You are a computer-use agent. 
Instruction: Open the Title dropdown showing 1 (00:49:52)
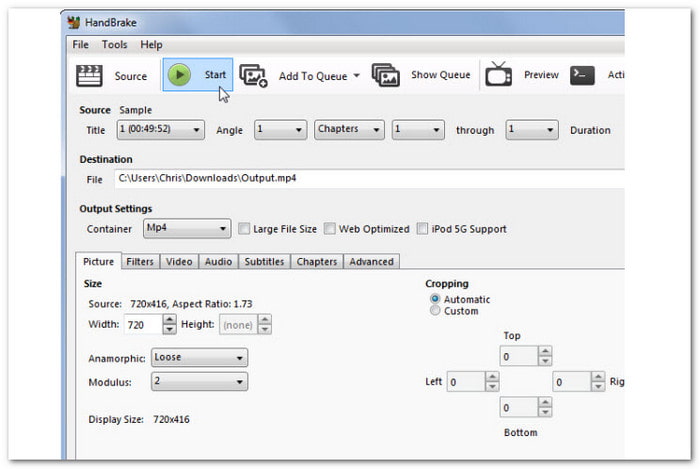coord(158,130)
